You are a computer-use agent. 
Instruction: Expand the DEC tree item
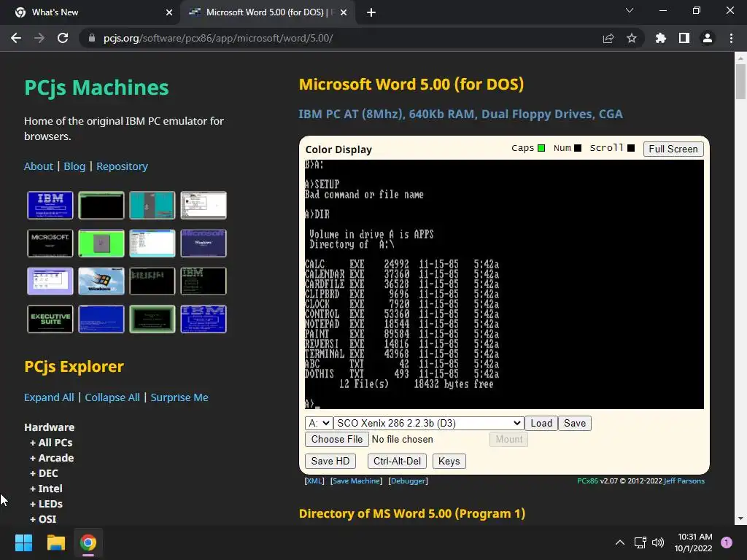[x=44, y=472]
